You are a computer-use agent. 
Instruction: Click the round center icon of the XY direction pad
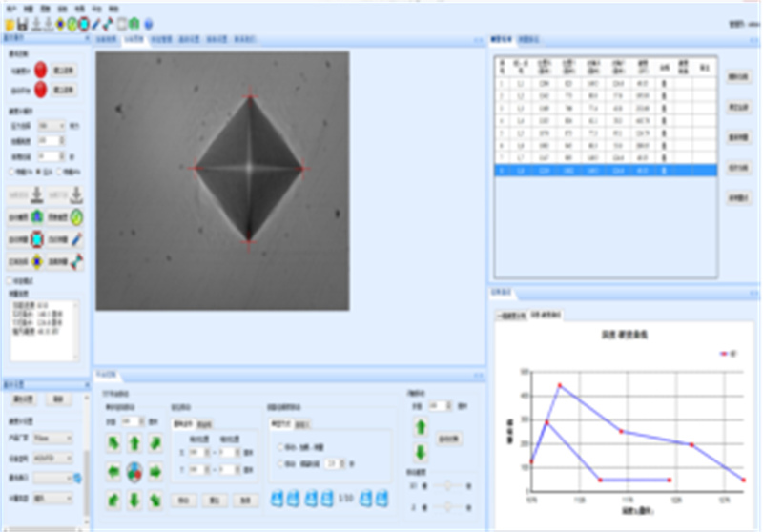point(134,471)
